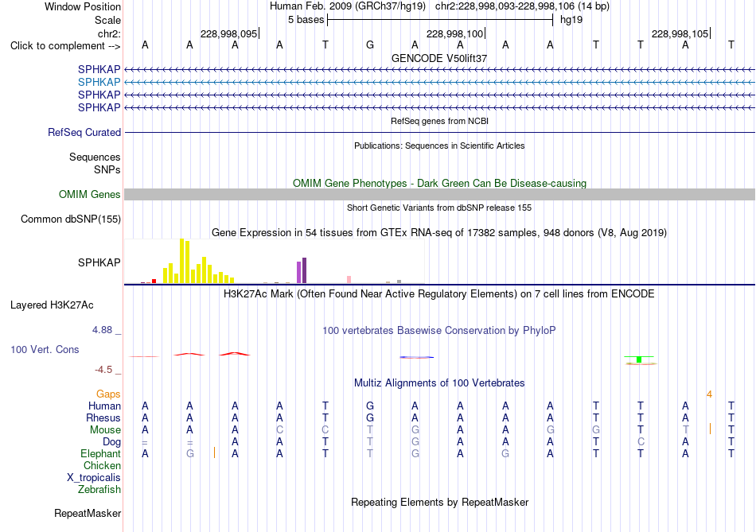Image resolution: width=756 pixels, height=532 pixels.
Task: Click the RefSeq Curated track label
Action: 84,132
